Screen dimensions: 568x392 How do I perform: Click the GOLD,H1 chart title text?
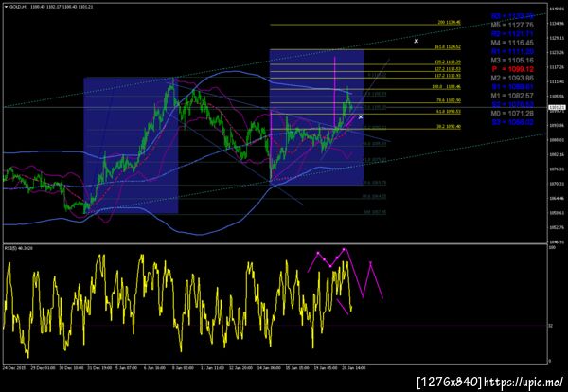[x=17, y=7]
